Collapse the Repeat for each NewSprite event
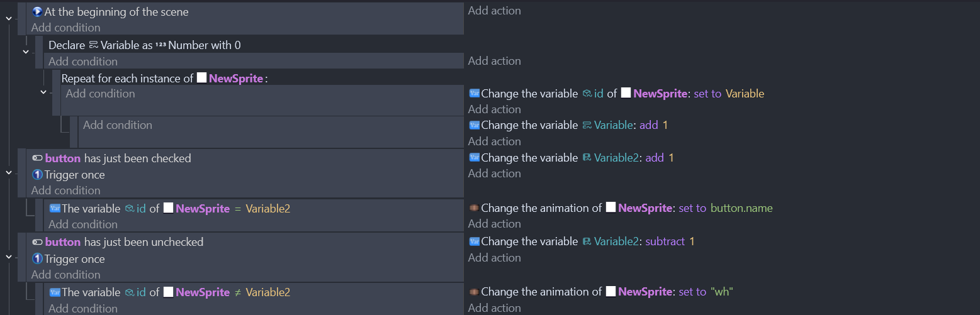980x315 pixels. click(x=43, y=92)
